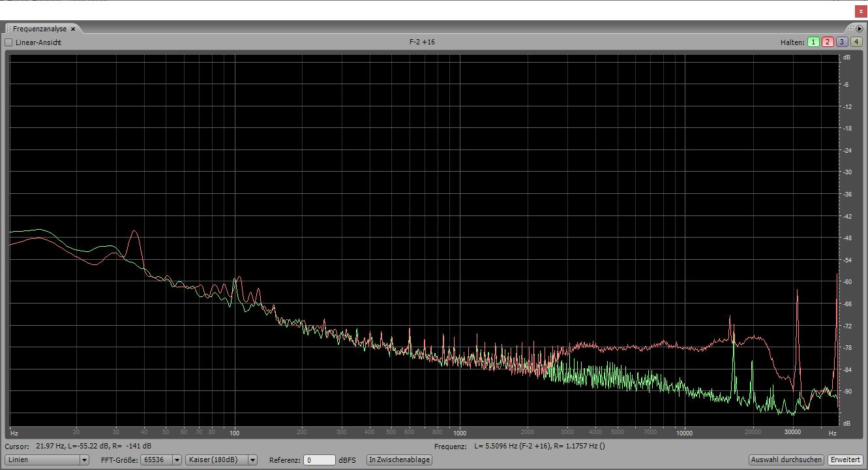Click the Frequenz L= 5.5096 Hz readout
The width and height of the screenshot is (868, 470).
pyautogui.click(x=520, y=446)
